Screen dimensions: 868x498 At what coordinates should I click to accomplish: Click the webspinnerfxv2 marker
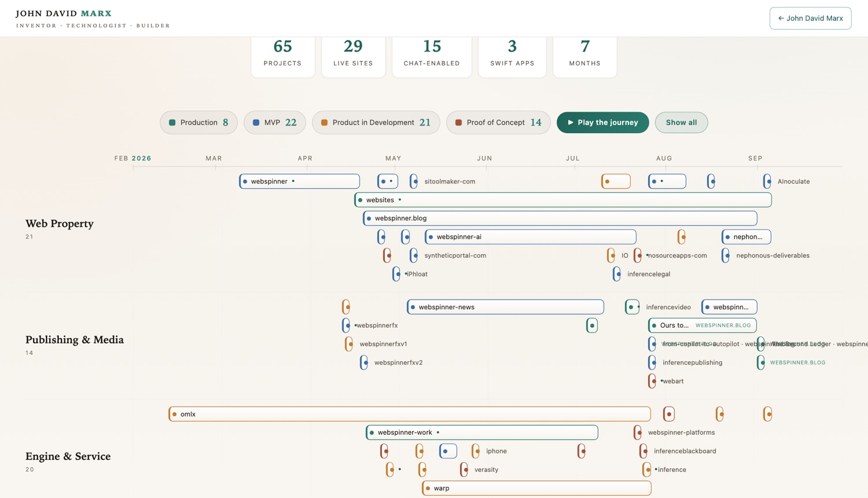coord(364,362)
